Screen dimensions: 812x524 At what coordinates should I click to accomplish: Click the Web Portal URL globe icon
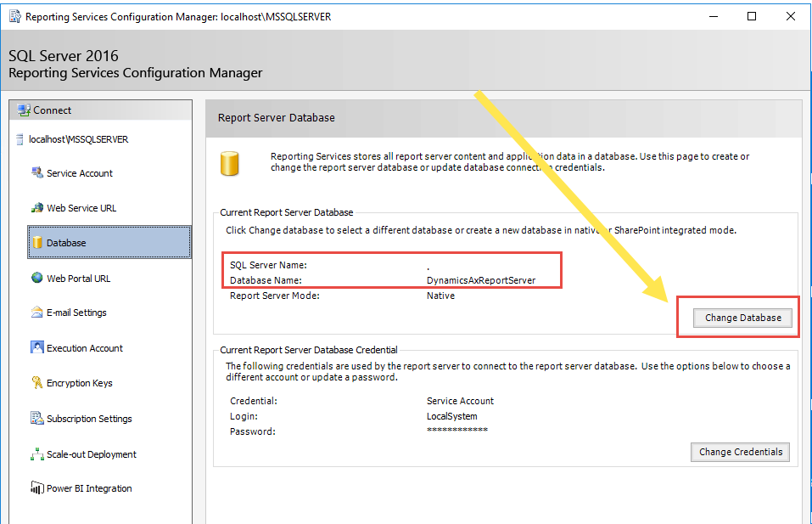tap(36, 278)
